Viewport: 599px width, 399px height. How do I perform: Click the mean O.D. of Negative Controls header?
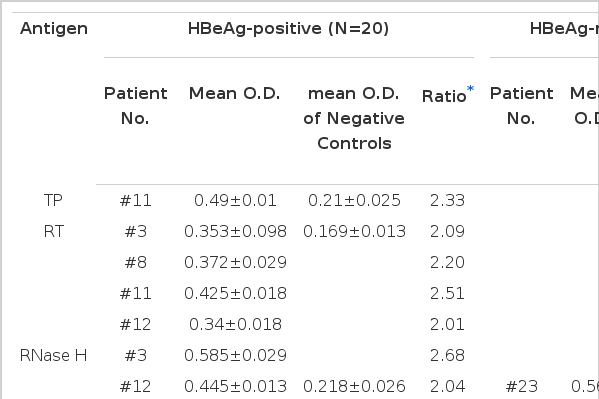point(354,118)
